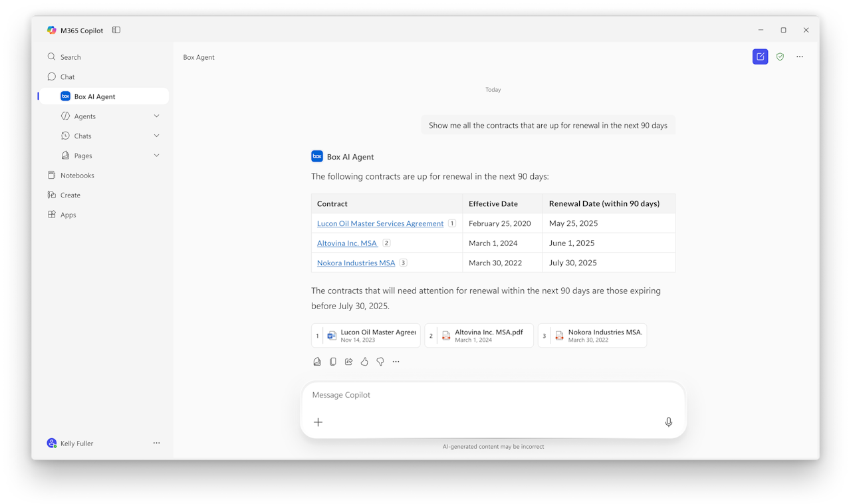Screen dimensions: 851x504
Task: Click the edit in Pages icon below response
Action: click(317, 362)
